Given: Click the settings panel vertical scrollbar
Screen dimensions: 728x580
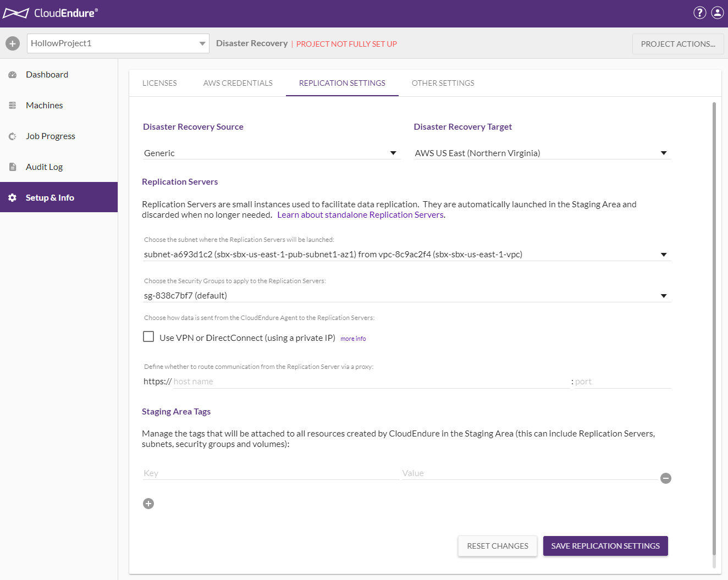Looking at the screenshot, I should pos(714,330).
